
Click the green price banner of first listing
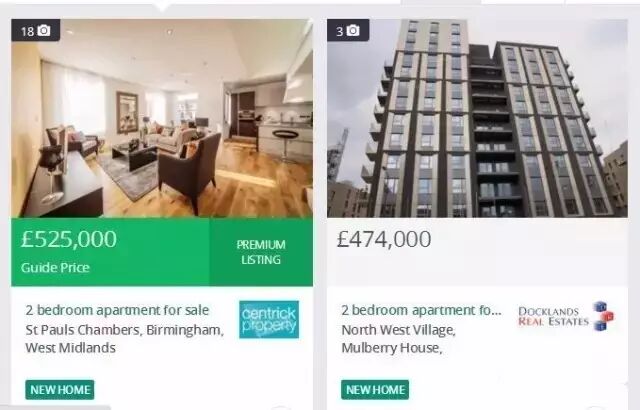(x=162, y=252)
